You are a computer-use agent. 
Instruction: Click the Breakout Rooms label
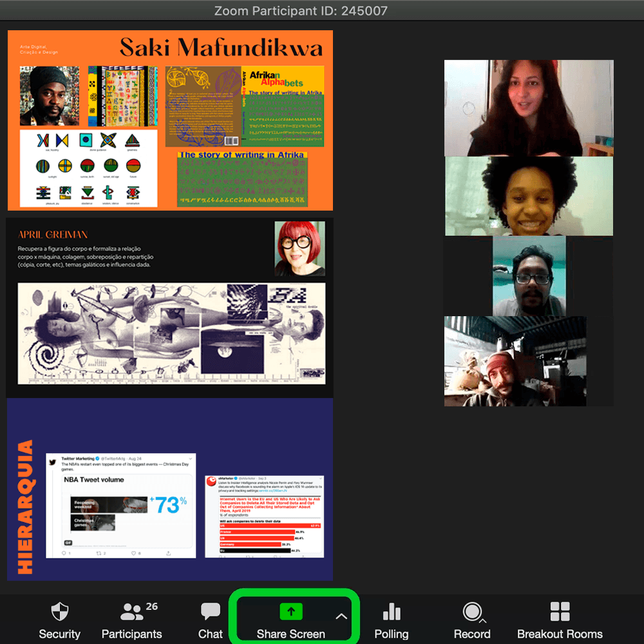(560, 634)
